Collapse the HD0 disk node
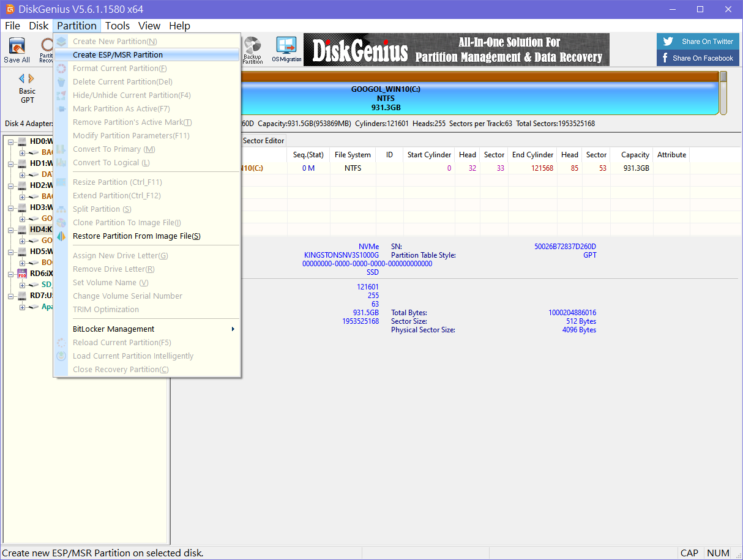The width and height of the screenshot is (743, 560). (x=11, y=142)
